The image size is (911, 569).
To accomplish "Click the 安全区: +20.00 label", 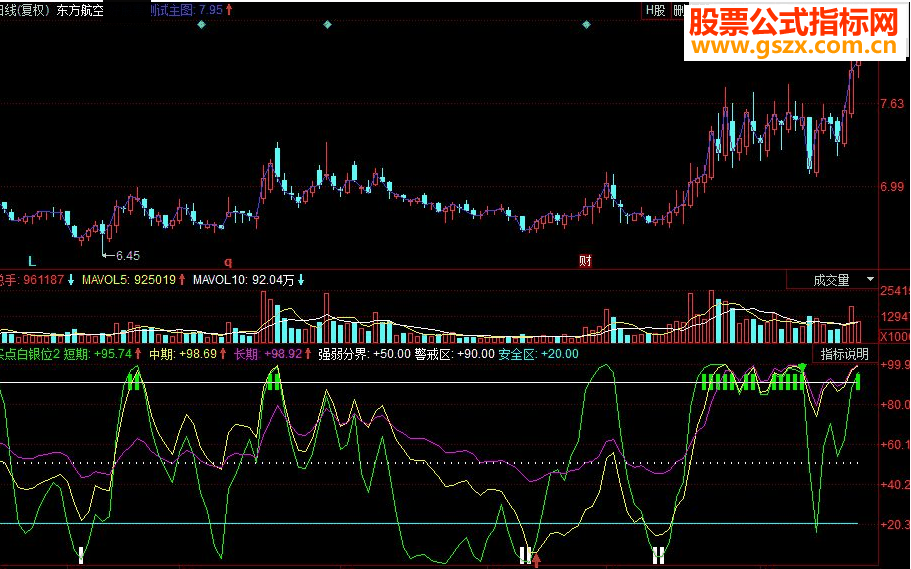I will pyautogui.click(x=538, y=354).
